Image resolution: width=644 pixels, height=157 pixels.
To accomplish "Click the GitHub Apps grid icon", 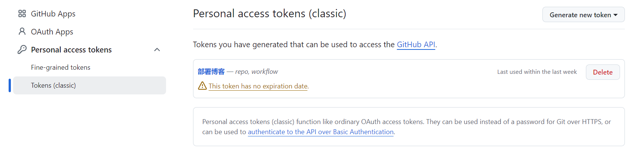I will click(x=22, y=14).
